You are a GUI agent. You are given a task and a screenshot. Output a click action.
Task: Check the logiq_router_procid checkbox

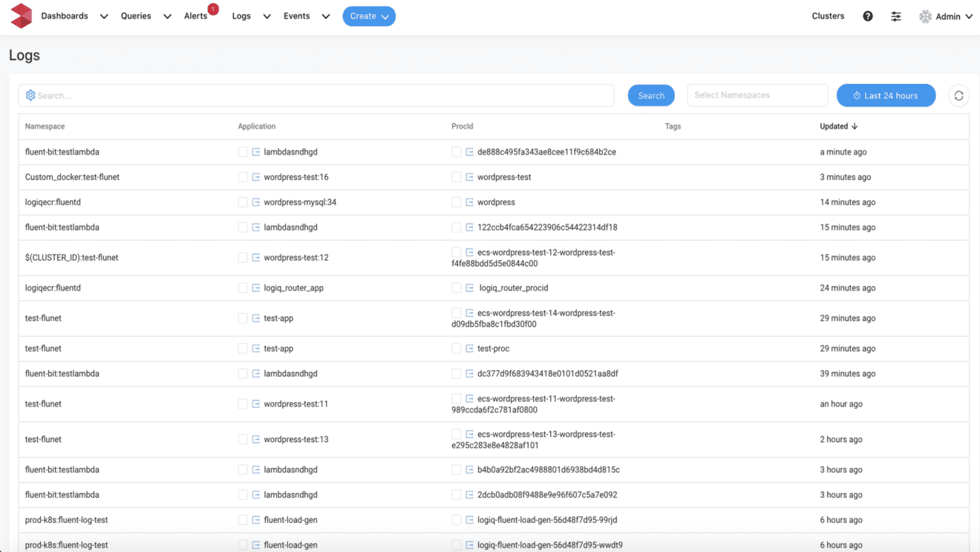(457, 288)
